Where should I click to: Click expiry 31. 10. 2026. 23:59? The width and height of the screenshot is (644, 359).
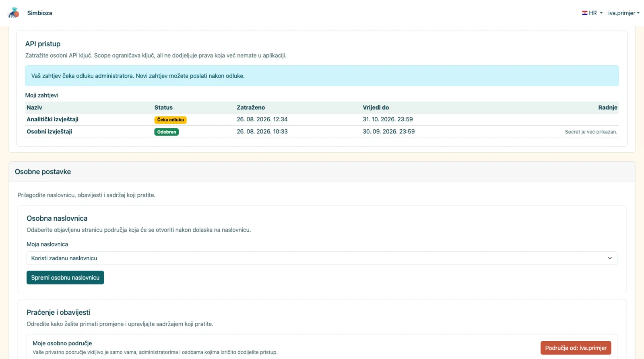pos(388,119)
